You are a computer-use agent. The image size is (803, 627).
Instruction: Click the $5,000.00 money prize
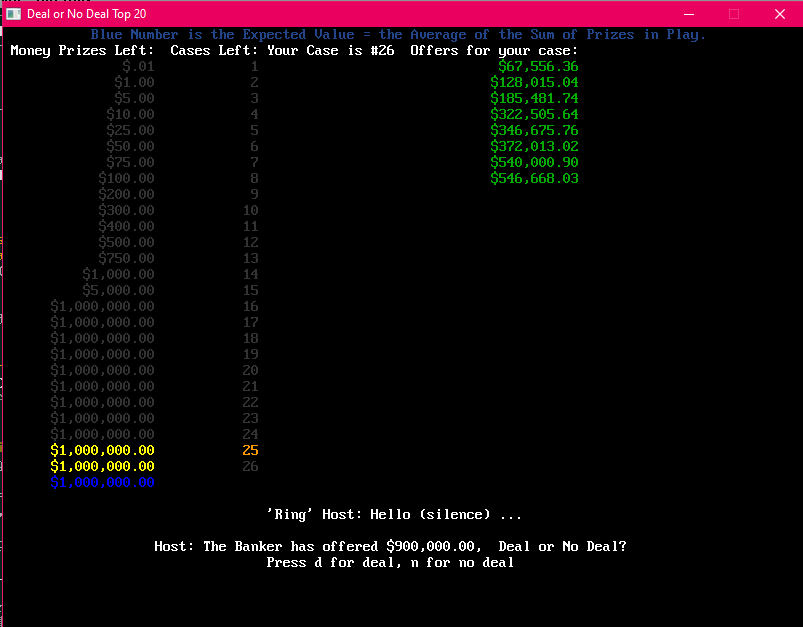point(118,290)
